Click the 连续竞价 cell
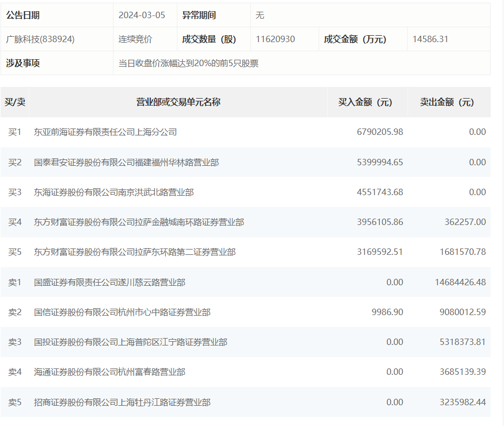This screenshot has height=426, width=504. 135,39
